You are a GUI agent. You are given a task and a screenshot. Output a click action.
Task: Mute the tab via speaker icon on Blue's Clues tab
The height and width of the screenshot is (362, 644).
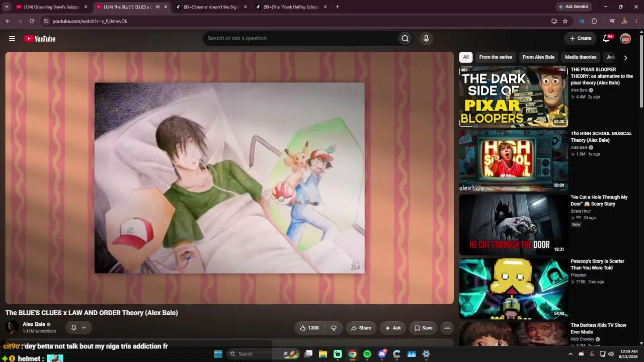(157, 7)
